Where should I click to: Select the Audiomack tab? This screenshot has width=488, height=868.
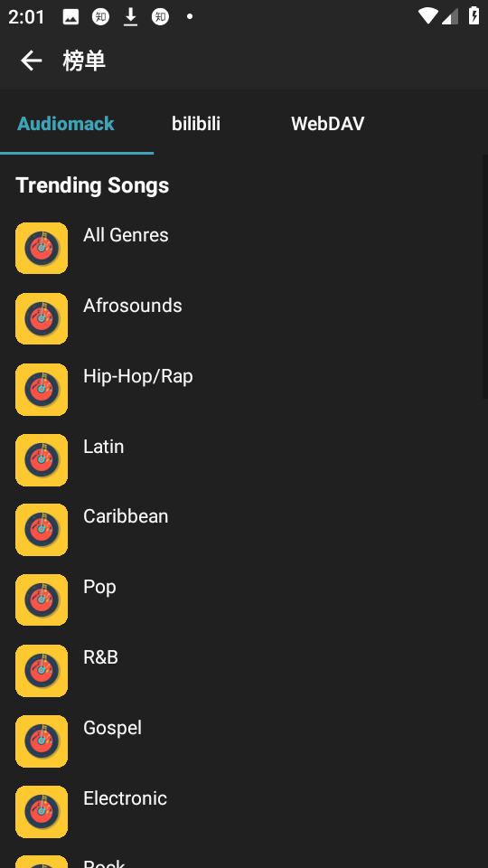[66, 124]
